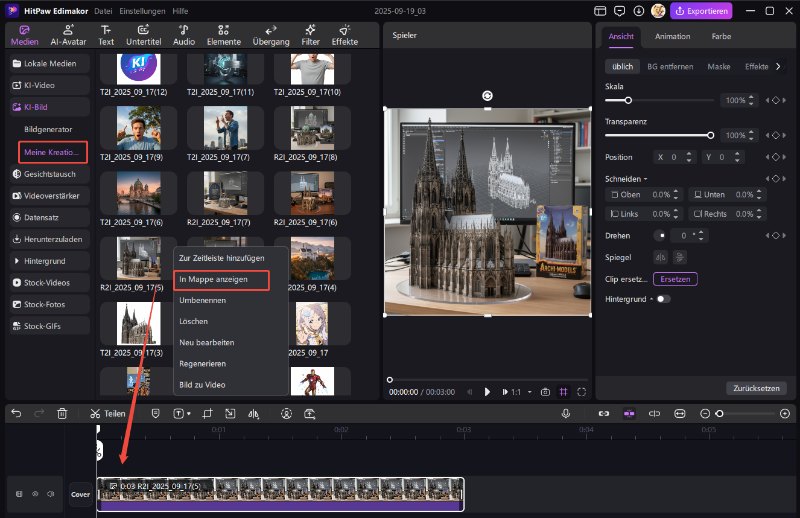The height and width of the screenshot is (518, 800).
Task: Toggle the Hintergrund switch
Action: point(663,299)
